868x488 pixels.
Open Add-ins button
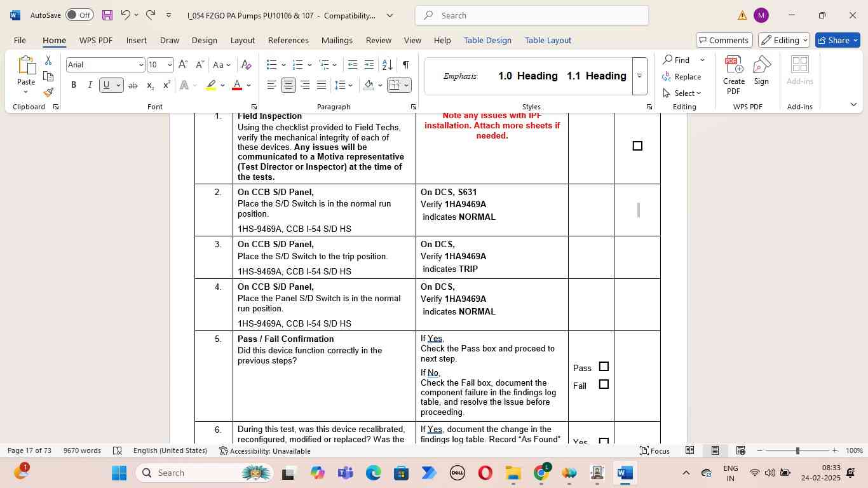coord(800,70)
